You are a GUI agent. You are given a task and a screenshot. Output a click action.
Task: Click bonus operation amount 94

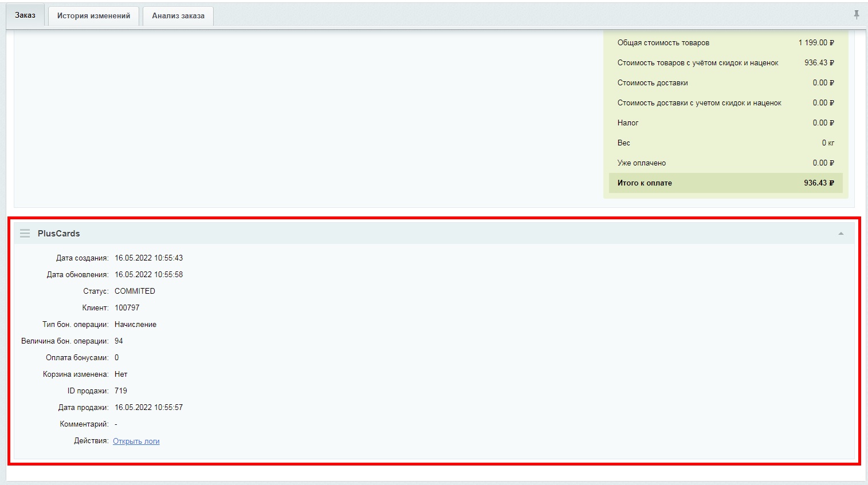click(x=119, y=341)
